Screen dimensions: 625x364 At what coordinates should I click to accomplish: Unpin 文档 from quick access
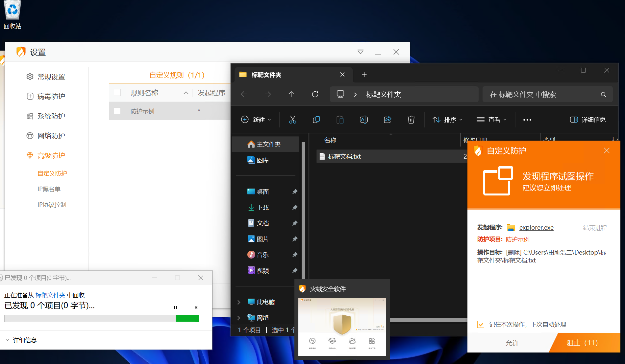pyautogui.click(x=295, y=223)
